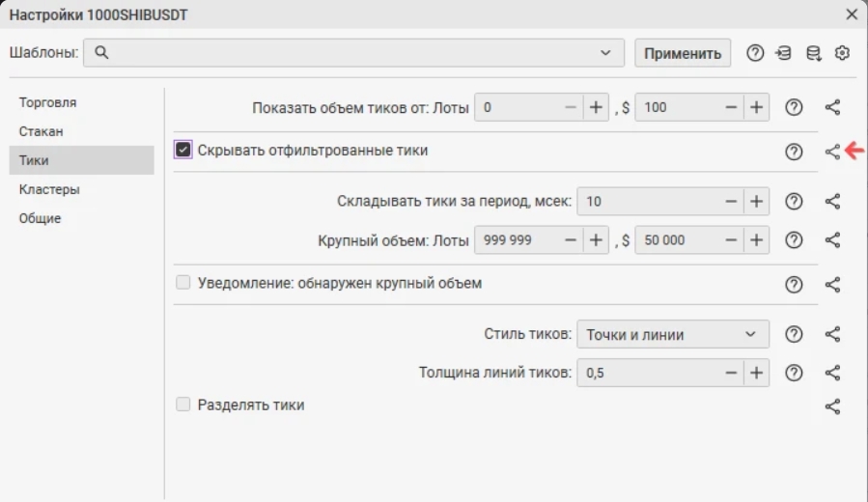Decrease Крупный объем Лоты 999 999
This screenshot has width=868, height=502.
click(571, 240)
